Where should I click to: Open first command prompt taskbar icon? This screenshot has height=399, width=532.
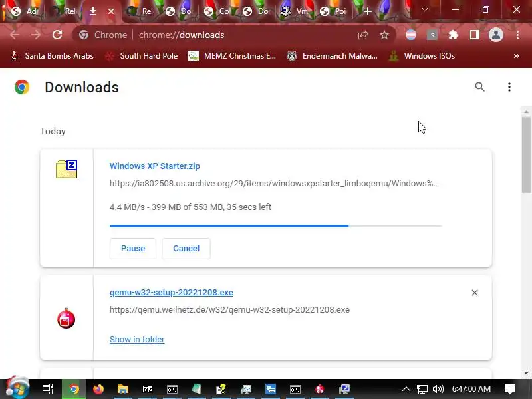tap(172, 389)
